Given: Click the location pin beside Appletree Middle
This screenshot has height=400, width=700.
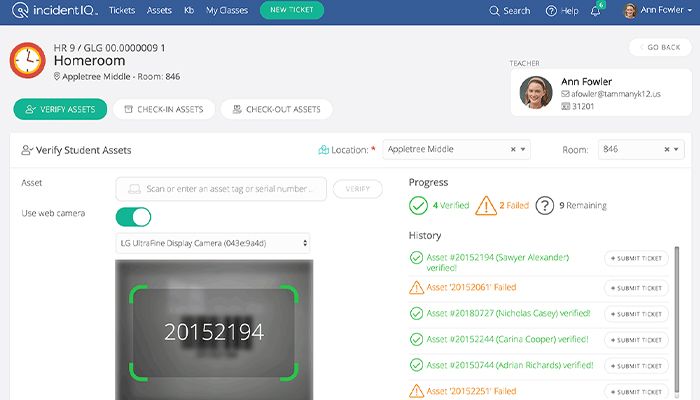Looking at the screenshot, I should click(x=57, y=76).
